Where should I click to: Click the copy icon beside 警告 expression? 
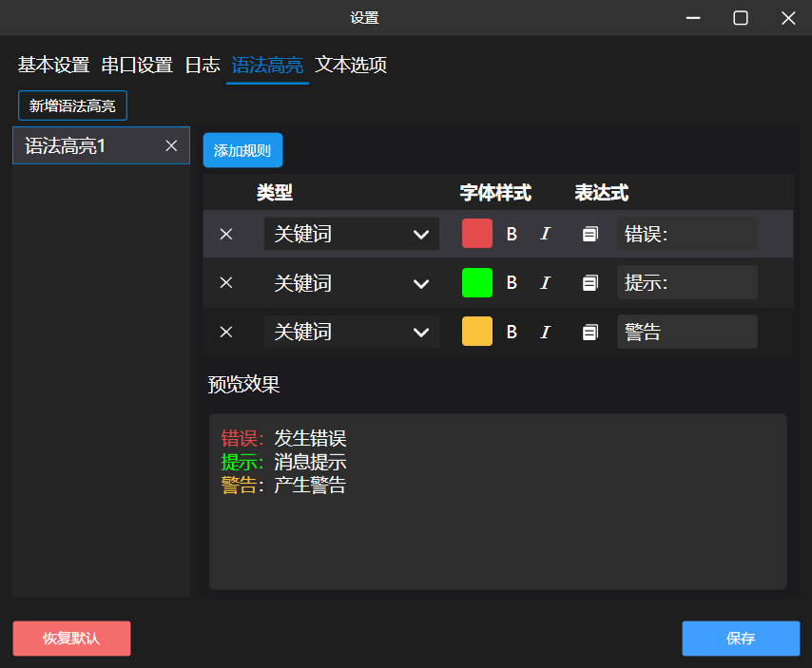pos(590,332)
